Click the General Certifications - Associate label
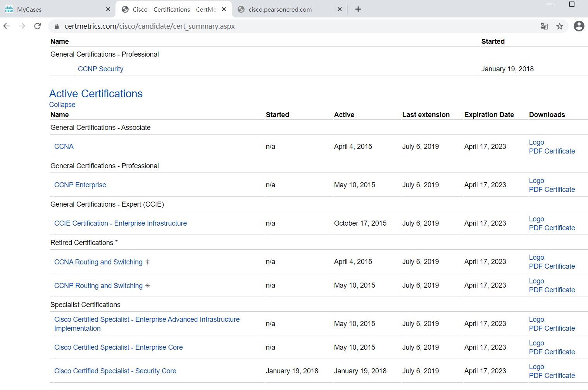The image size is (588, 390). click(100, 128)
